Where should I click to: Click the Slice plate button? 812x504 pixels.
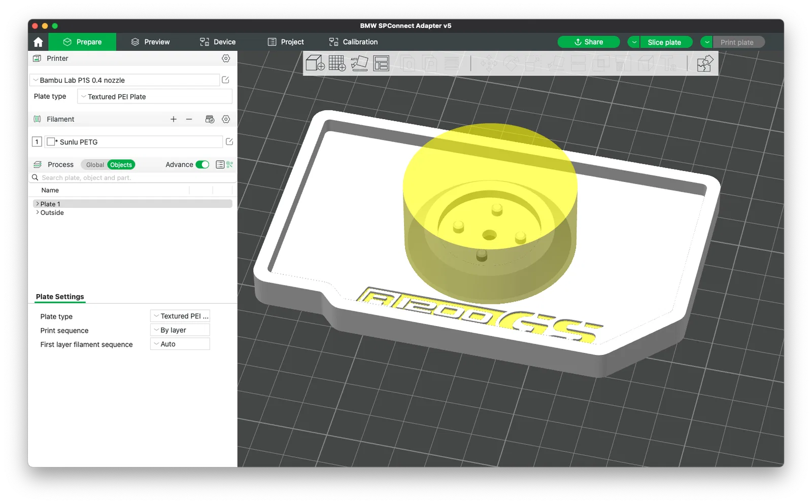[x=666, y=42]
